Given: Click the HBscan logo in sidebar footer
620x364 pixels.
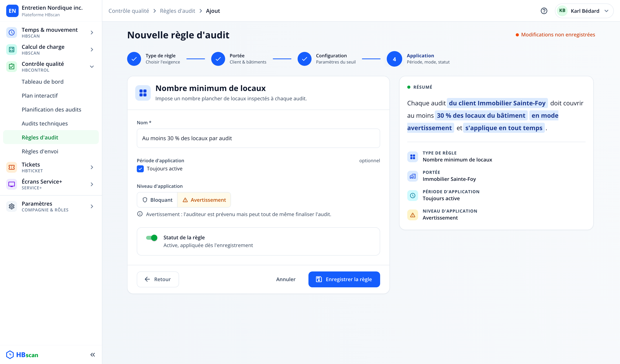Looking at the screenshot, I should pos(22,355).
